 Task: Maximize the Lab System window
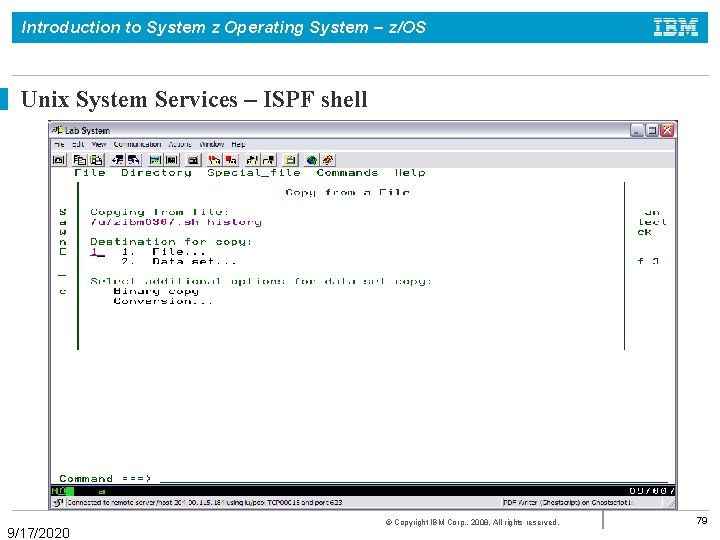pyautogui.click(x=652, y=130)
